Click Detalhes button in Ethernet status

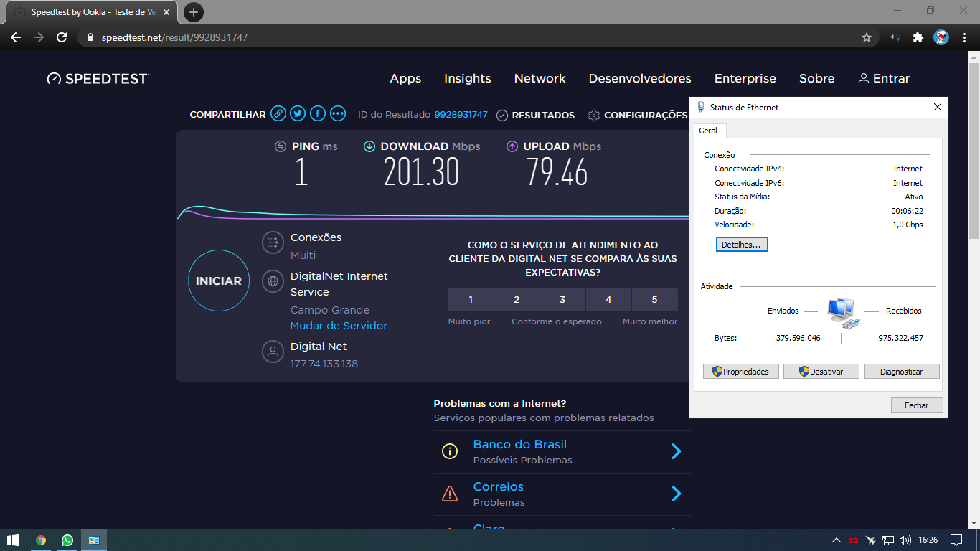click(742, 245)
